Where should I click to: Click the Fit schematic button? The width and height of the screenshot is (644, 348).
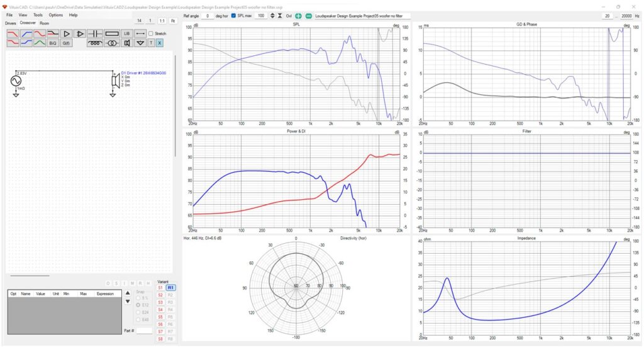pos(173,21)
